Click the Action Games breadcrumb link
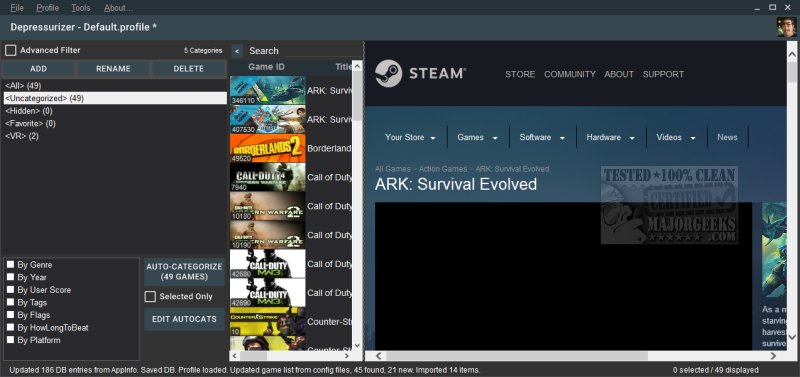The image size is (800, 377). click(443, 169)
